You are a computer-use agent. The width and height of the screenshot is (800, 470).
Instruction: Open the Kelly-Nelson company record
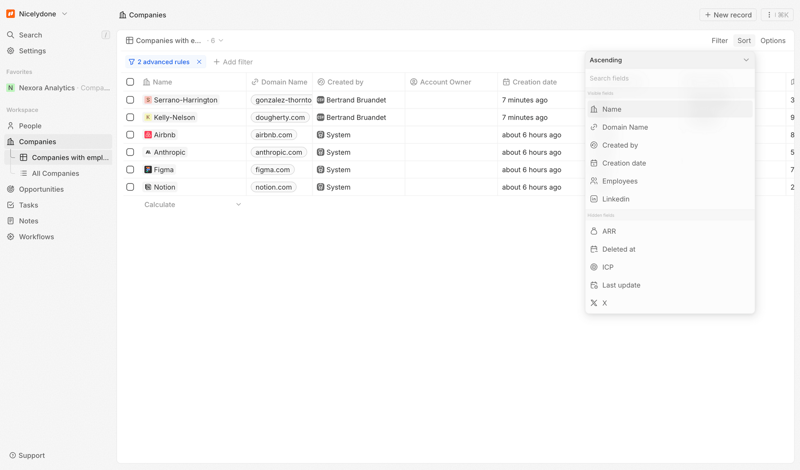click(169, 117)
